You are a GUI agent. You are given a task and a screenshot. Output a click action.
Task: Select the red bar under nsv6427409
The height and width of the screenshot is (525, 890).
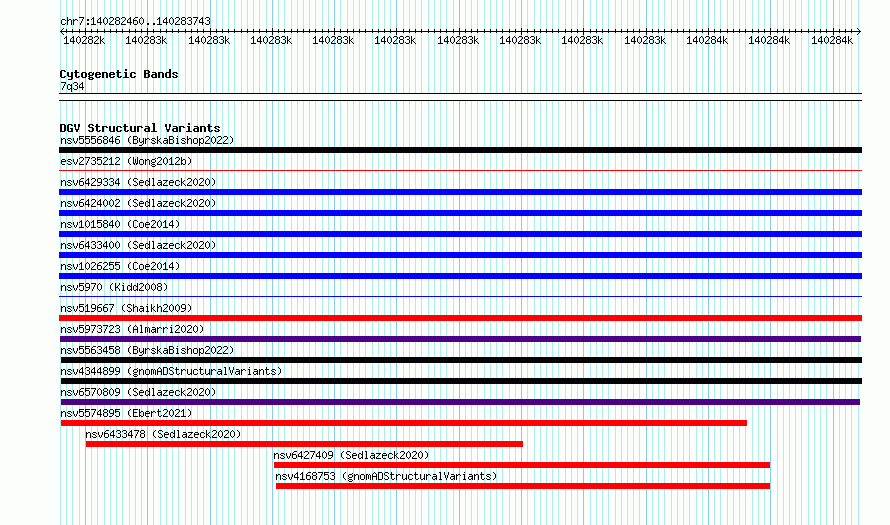522,465
